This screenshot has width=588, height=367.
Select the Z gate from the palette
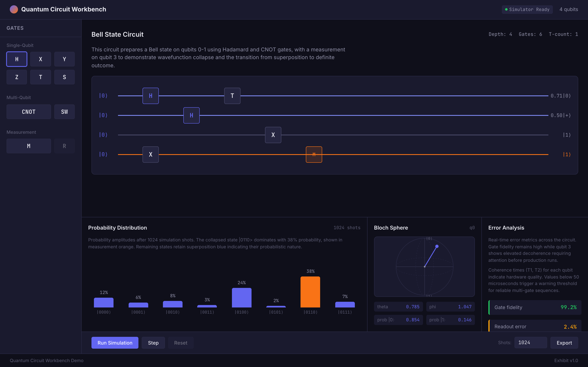17,77
